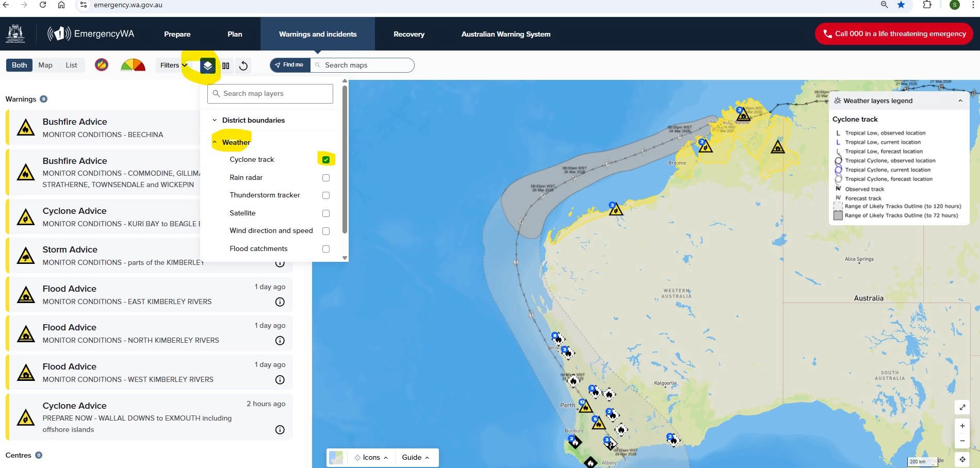The width and height of the screenshot is (980, 468).
Task: Switch to the List view tab
Action: 71,65
